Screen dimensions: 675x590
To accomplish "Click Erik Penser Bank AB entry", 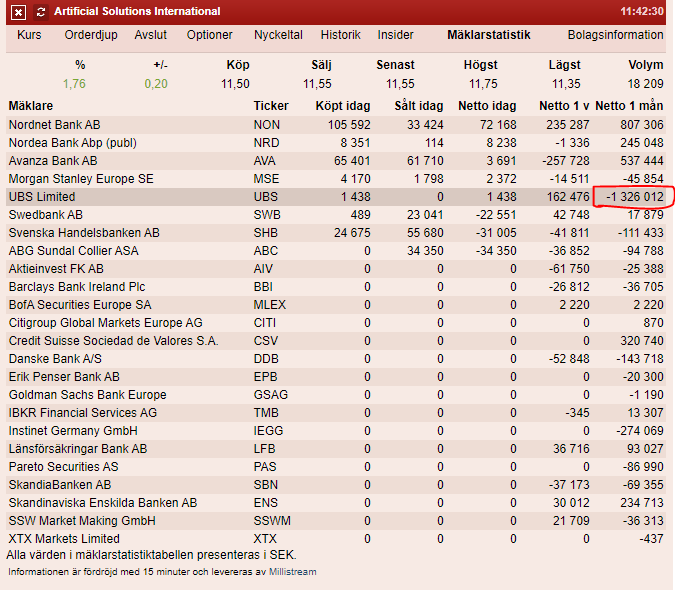I will click(64, 377).
